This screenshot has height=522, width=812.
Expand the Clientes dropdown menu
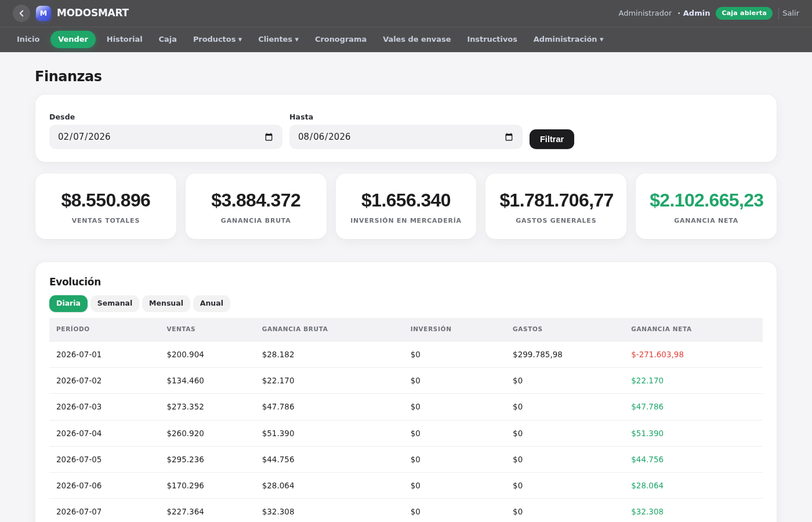point(278,39)
